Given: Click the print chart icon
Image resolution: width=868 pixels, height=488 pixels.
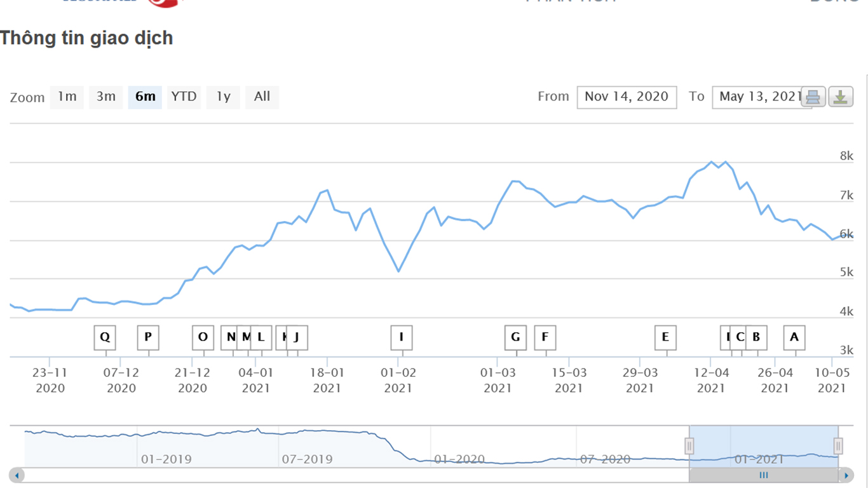Looking at the screenshot, I should pyautogui.click(x=813, y=97).
